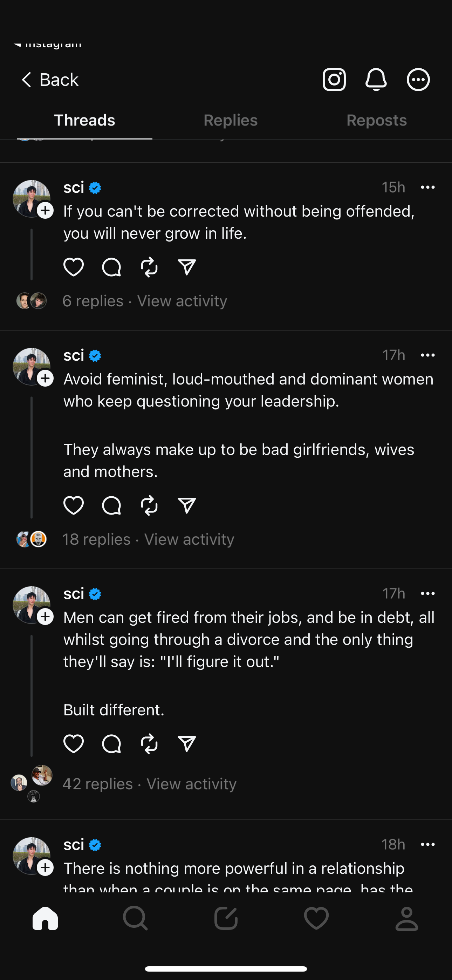The height and width of the screenshot is (980, 452).
Task: Like the "Avoid feminist" post
Action: (x=74, y=505)
